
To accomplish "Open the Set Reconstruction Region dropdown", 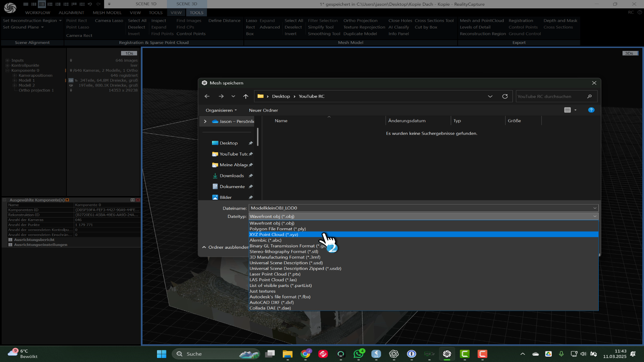I will pos(60,21).
